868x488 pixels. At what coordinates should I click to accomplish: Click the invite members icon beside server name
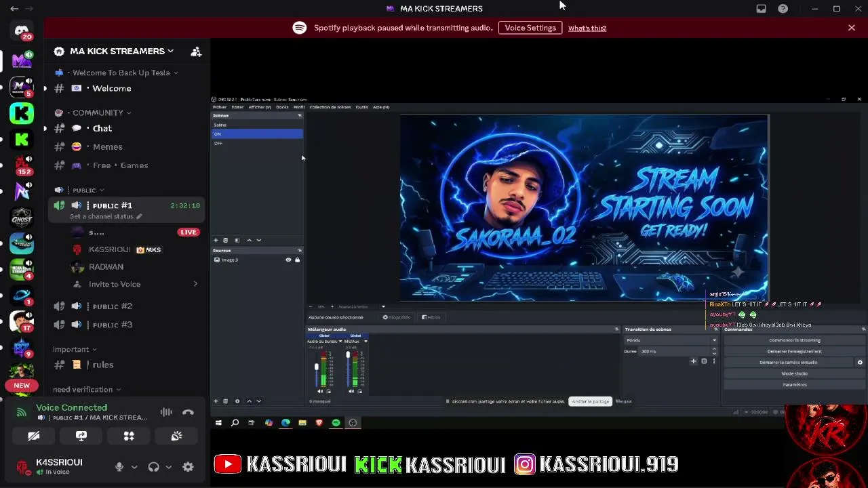tap(196, 52)
